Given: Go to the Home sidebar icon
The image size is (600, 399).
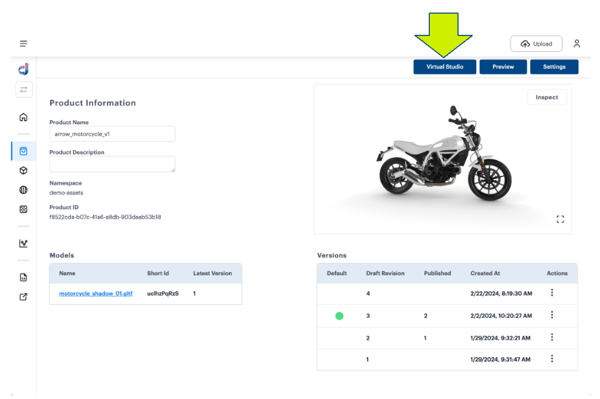Looking at the screenshot, I should tap(23, 117).
